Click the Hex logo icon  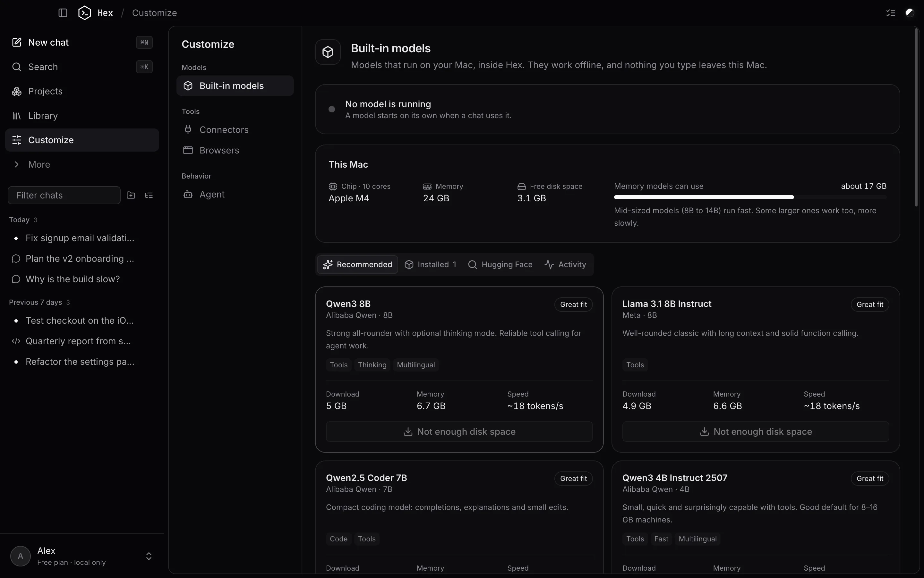click(x=84, y=13)
